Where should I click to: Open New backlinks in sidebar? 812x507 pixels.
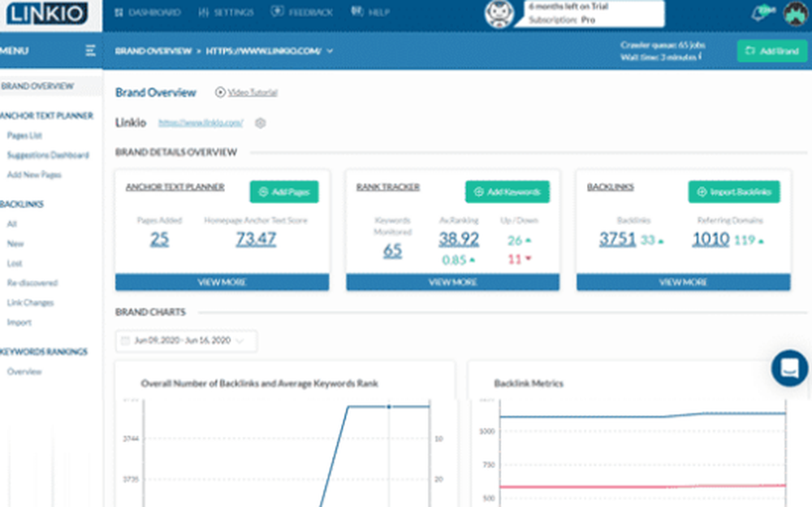pos(15,244)
